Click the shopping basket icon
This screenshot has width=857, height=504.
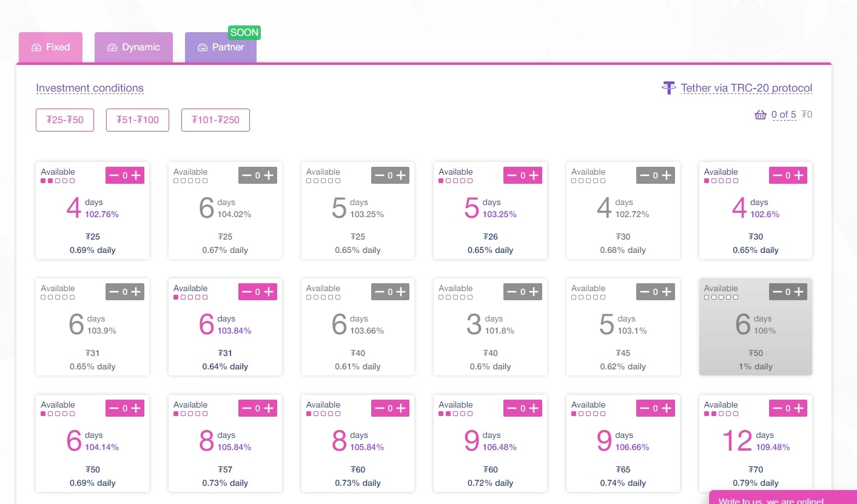point(761,115)
